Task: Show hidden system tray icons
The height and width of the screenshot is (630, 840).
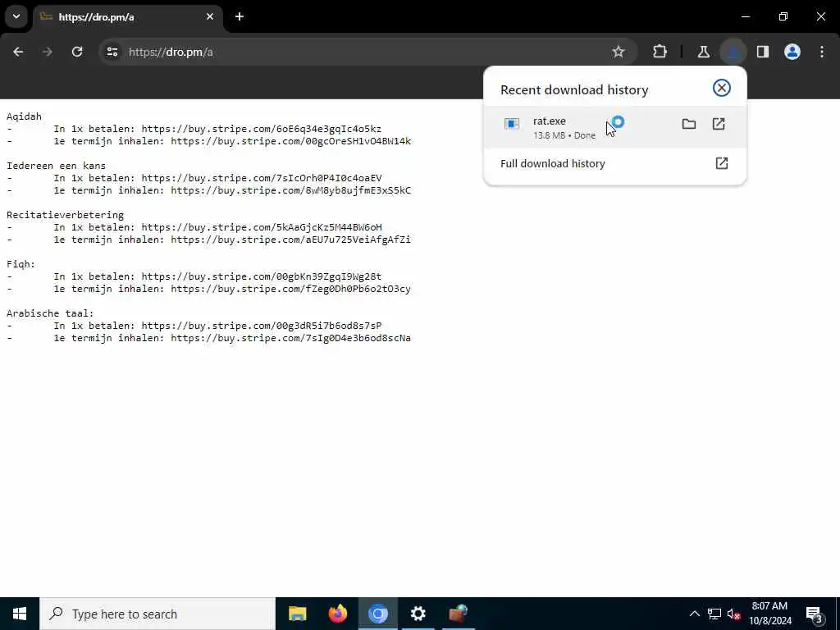Action: (694, 614)
